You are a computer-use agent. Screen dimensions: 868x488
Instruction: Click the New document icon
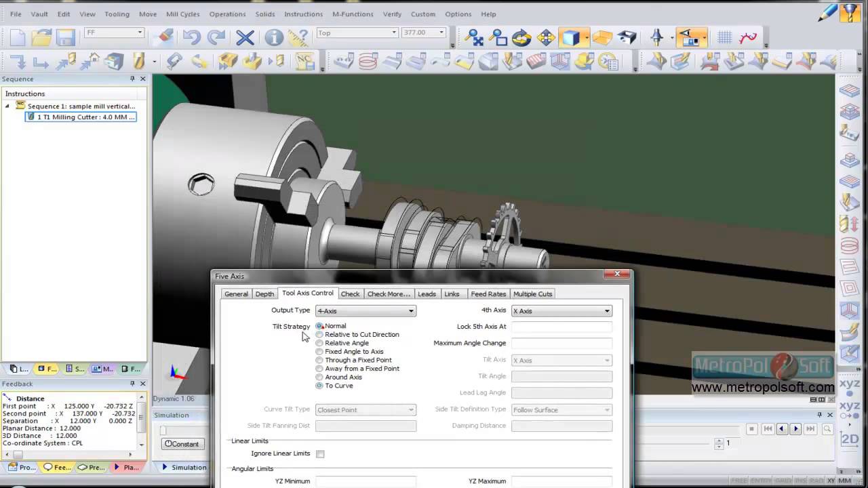(18, 37)
